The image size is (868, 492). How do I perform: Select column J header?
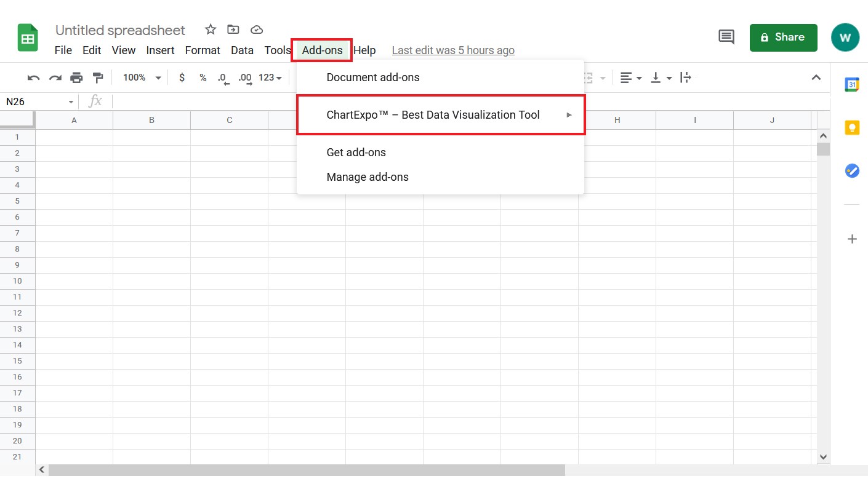pyautogui.click(x=772, y=121)
